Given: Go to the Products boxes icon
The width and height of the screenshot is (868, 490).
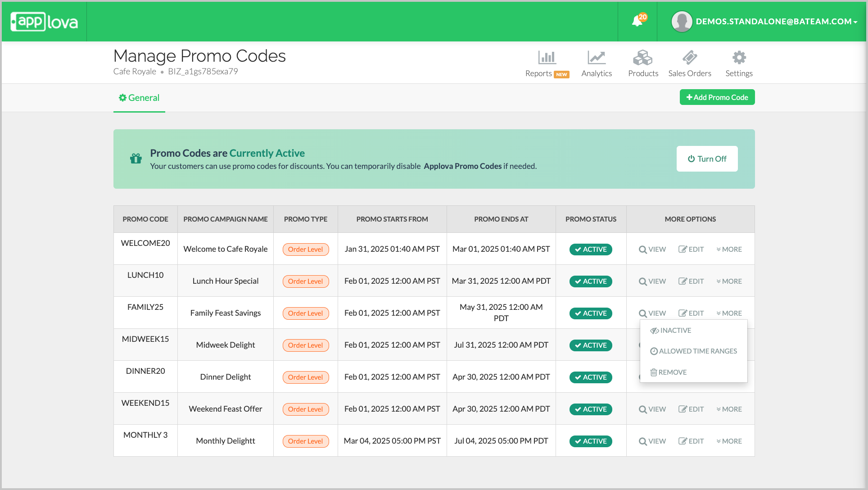Looking at the screenshot, I should [642, 58].
